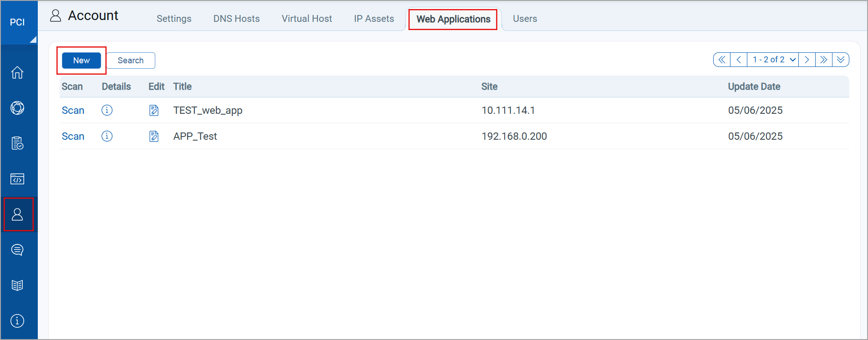Image resolution: width=868 pixels, height=340 pixels.
Task: Click site address 10.111.14.1
Action: (x=508, y=110)
